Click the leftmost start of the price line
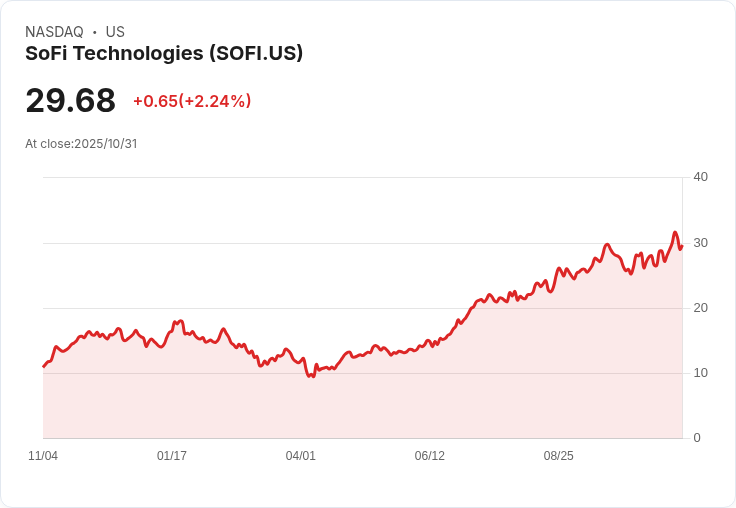 [x=43, y=366]
